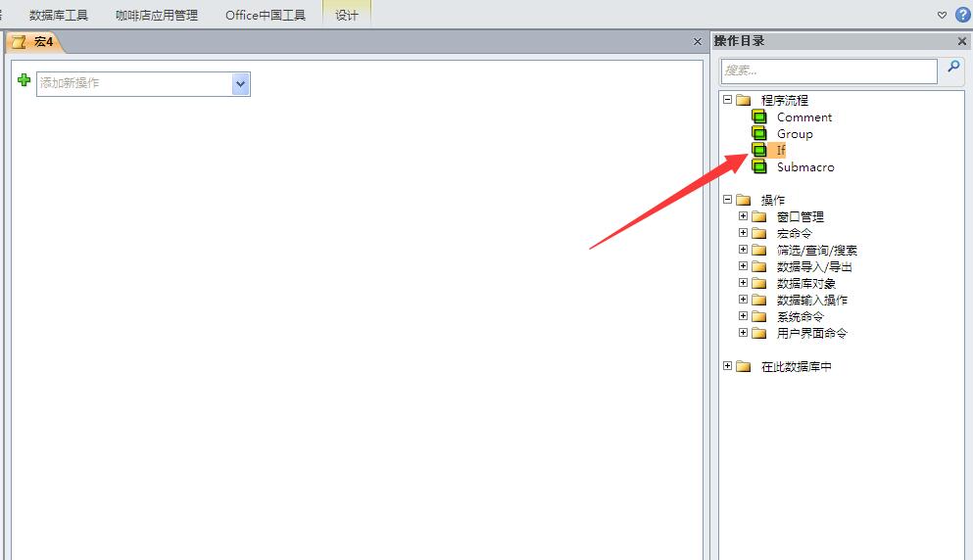Open the 咖啡店应用管理 ribbon tab

157,16
